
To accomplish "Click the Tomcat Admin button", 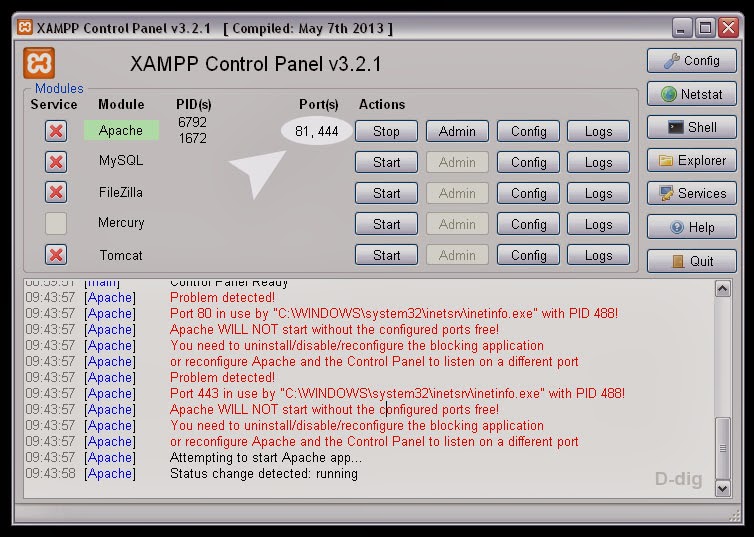I will click(457, 255).
